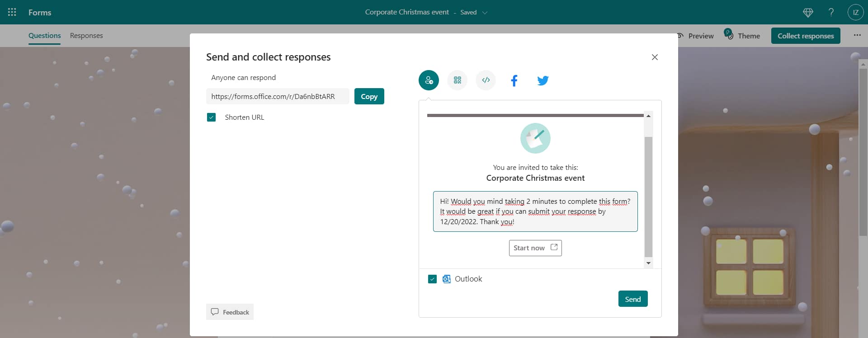868x338 pixels.
Task: Expand the Saved status dropdown chevron
Action: coord(485,13)
